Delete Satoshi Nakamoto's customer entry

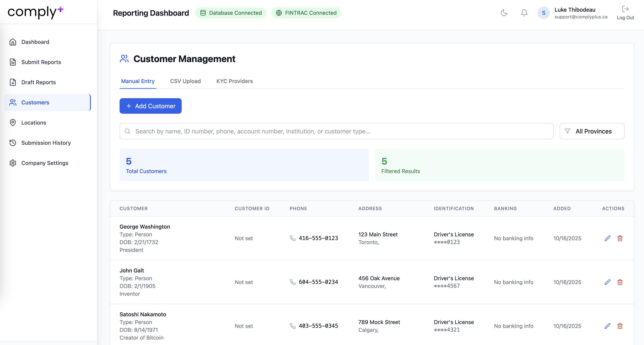pos(620,326)
